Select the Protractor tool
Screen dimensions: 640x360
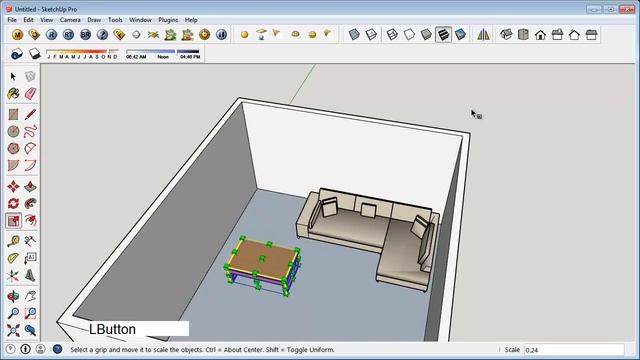[x=13, y=258]
